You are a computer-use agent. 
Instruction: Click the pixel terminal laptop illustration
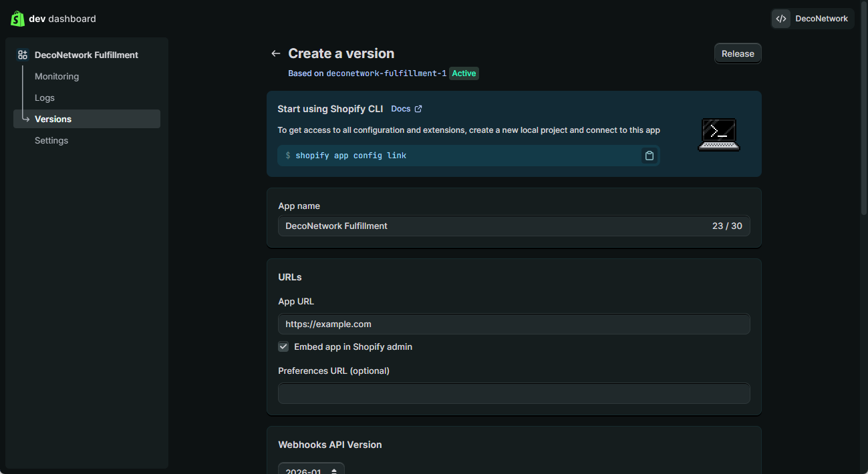click(718, 134)
